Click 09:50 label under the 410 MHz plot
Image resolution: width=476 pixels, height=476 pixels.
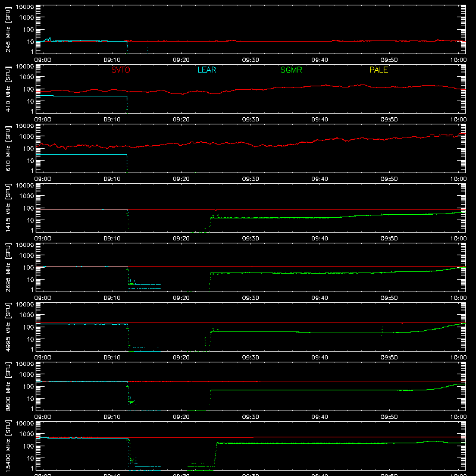pyautogui.click(x=389, y=120)
